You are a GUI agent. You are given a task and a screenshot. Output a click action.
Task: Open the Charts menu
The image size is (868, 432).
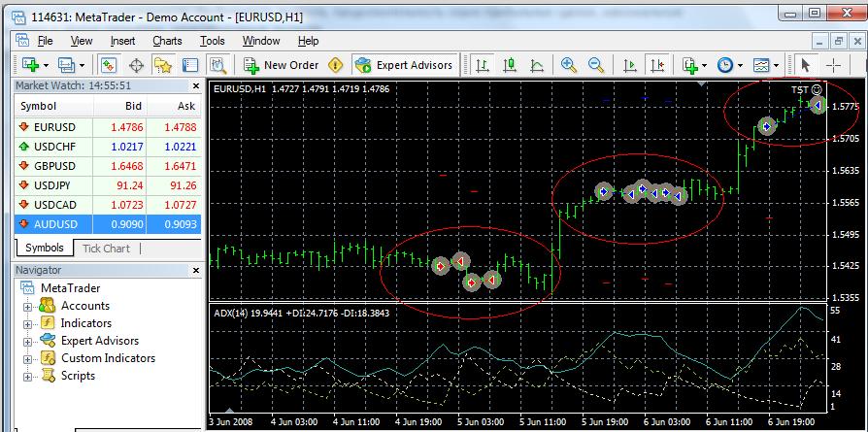point(167,41)
